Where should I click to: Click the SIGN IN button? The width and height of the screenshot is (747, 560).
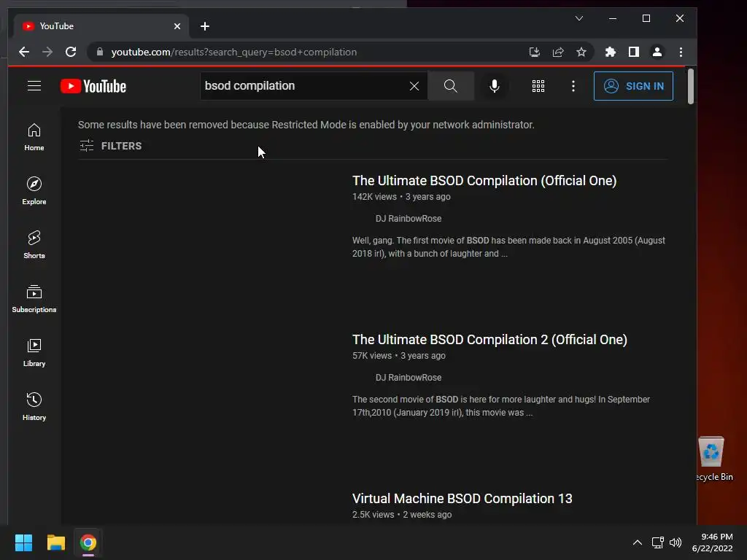(x=633, y=86)
